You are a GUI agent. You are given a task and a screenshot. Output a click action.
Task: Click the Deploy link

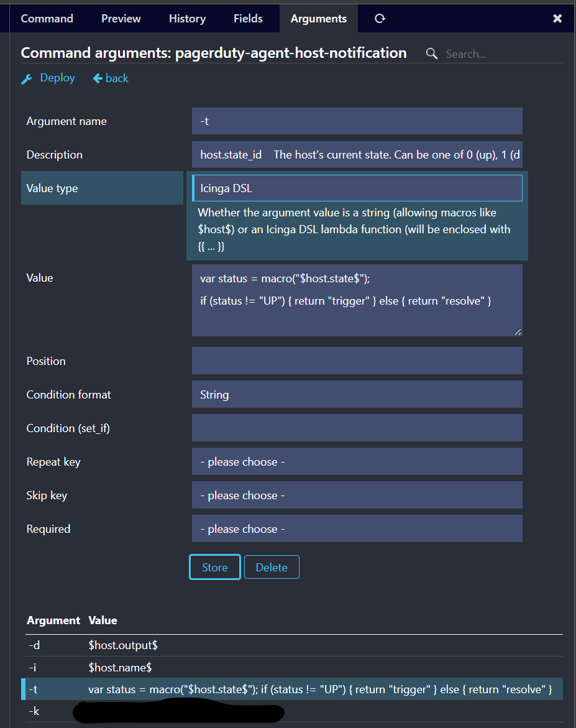pyautogui.click(x=57, y=78)
